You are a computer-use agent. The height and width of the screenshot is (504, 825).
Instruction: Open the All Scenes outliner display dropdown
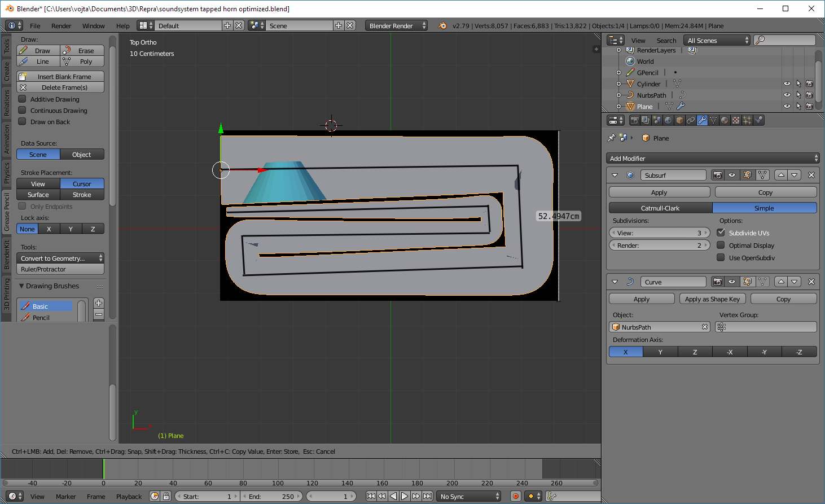[717, 40]
